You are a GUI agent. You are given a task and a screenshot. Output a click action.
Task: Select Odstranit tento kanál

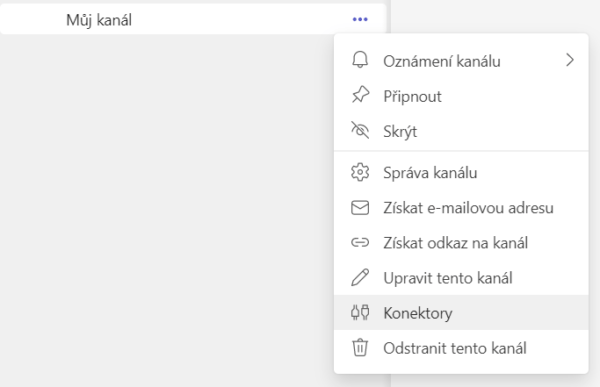click(461, 348)
